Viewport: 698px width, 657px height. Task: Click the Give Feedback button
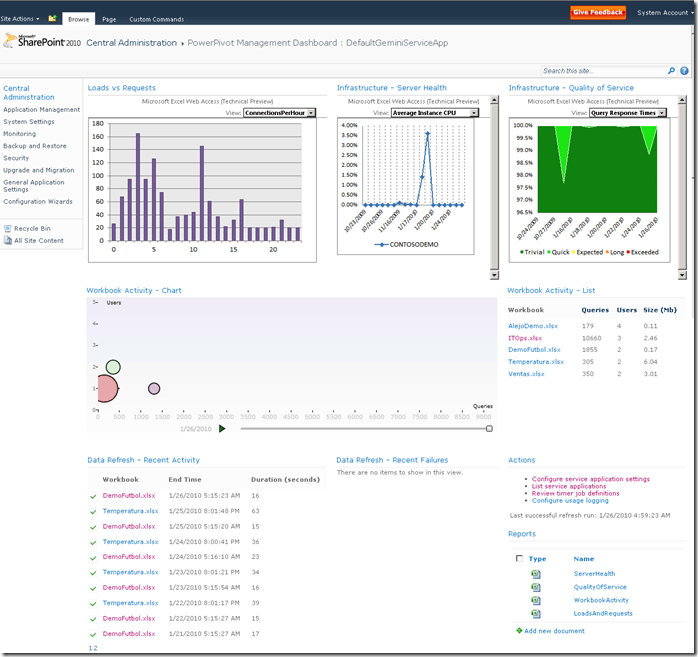(598, 12)
